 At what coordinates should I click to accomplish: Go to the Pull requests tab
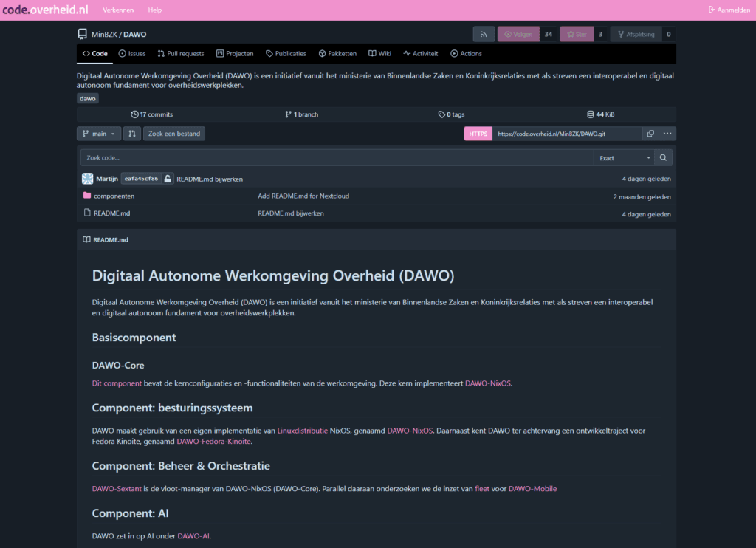[x=181, y=54]
